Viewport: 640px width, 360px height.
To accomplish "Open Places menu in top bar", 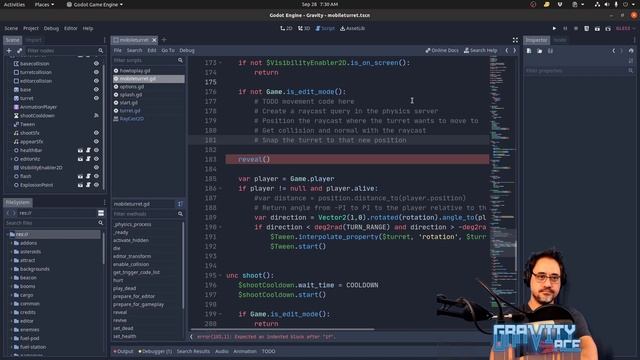I will pyautogui.click(x=44, y=4).
